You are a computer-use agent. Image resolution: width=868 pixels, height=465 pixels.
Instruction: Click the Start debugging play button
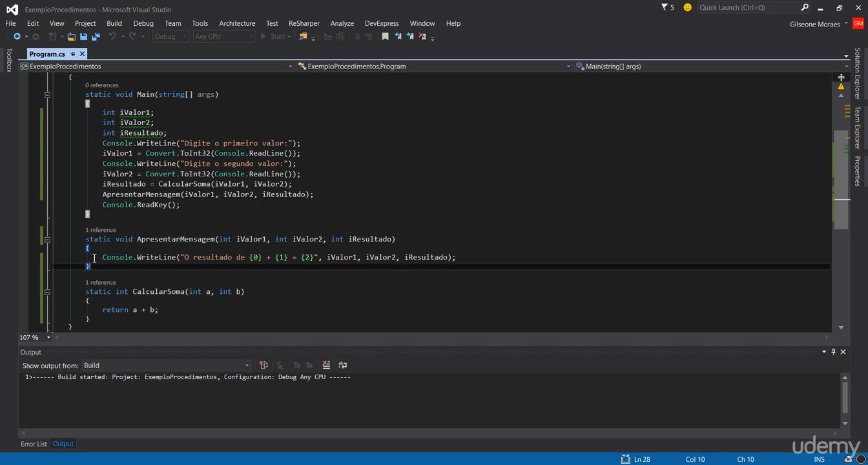275,37
